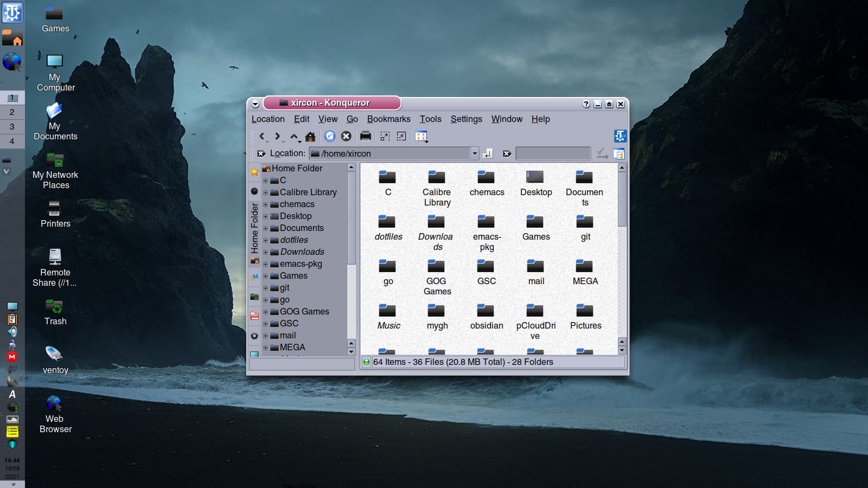Open the Services gear sidebar tab
This screenshot has width=868, height=488.
click(x=254, y=336)
